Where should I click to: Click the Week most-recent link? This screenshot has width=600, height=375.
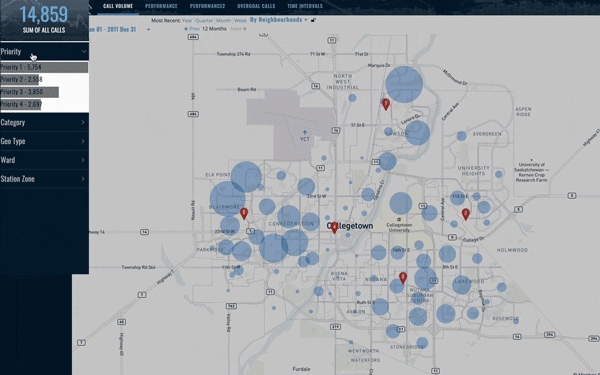point(240,21)
